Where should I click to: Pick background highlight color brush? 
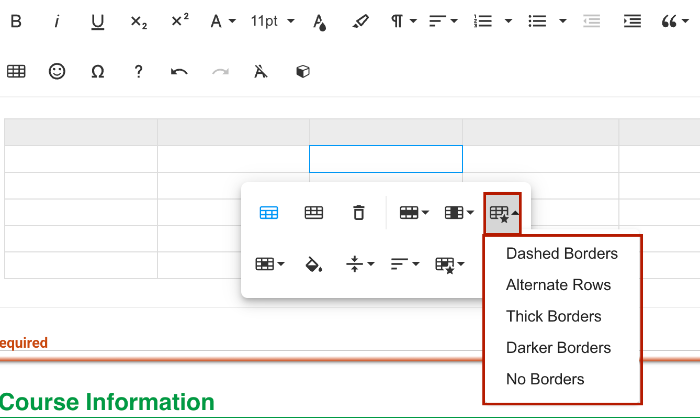361,21
